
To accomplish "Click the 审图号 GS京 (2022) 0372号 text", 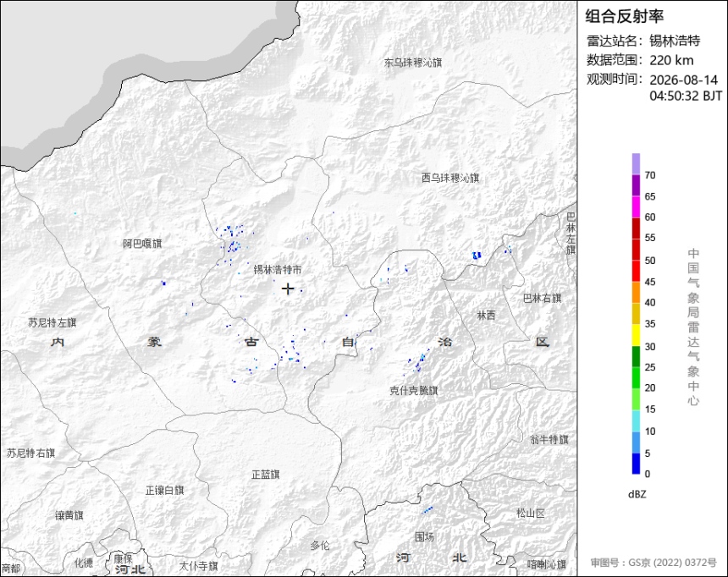I will tap(654, 563).
